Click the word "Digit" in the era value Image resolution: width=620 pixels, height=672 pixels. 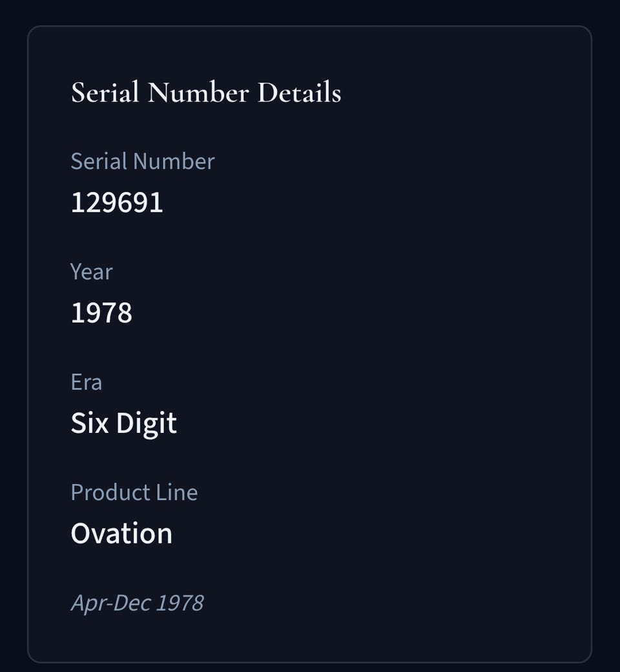tap(146, 424)
